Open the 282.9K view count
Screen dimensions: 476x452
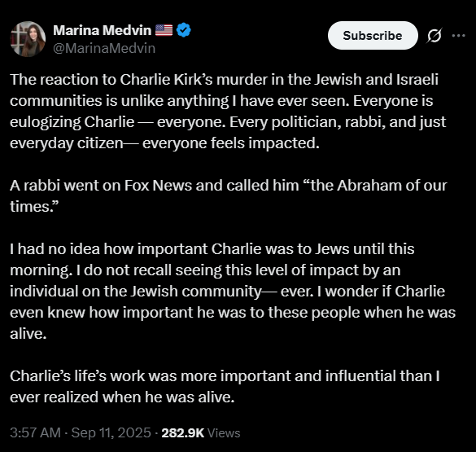pyautogui.click(x=183, y=433)
